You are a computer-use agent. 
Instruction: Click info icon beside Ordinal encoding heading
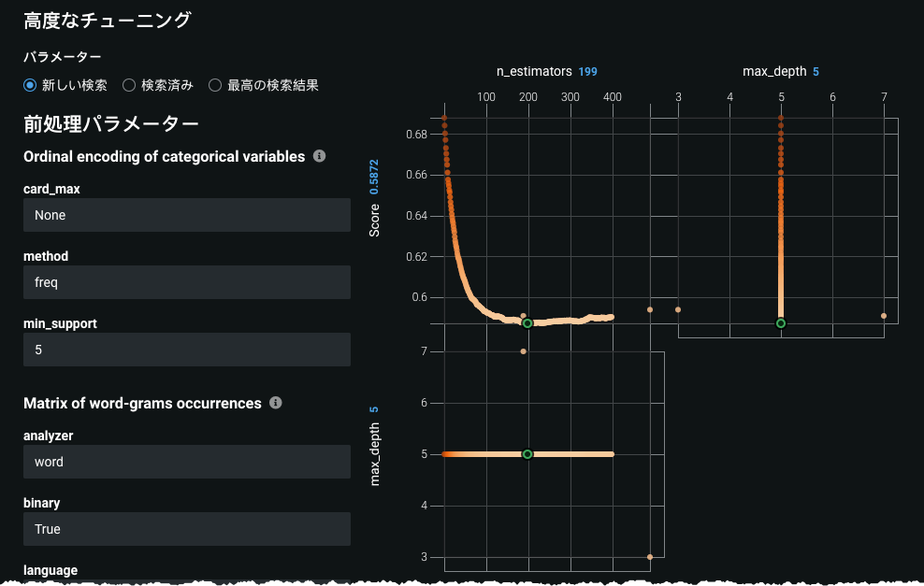(x=320, y=156)
